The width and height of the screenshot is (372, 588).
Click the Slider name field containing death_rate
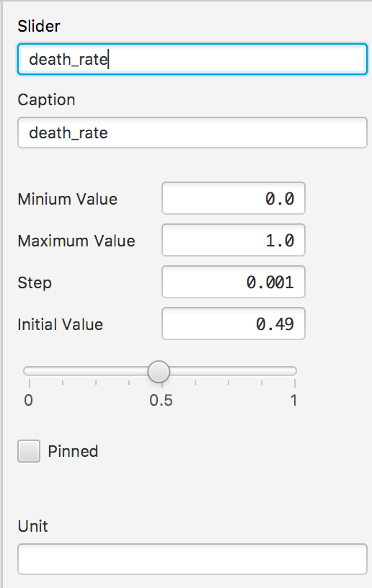coord(192,59)
